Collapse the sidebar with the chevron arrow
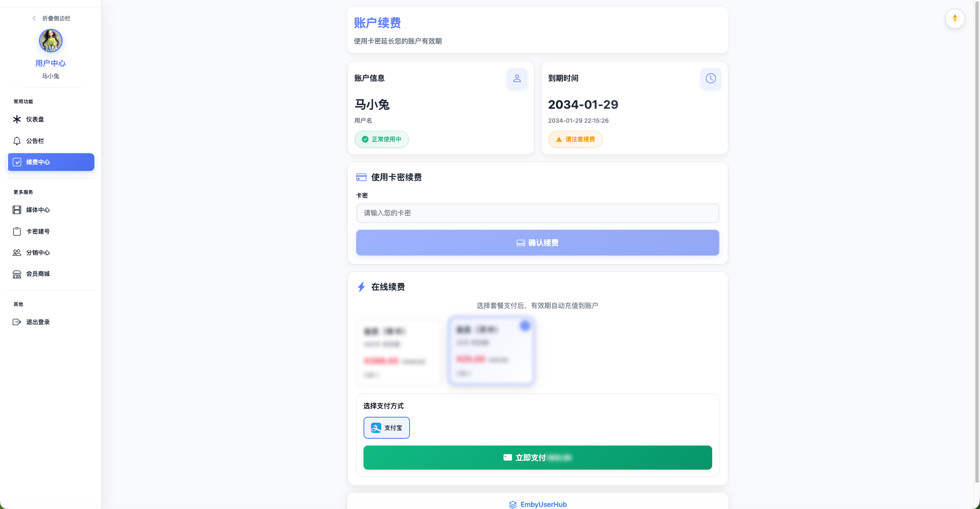The width and height of the screenshot is (980, 509). (x=34, y=18)
